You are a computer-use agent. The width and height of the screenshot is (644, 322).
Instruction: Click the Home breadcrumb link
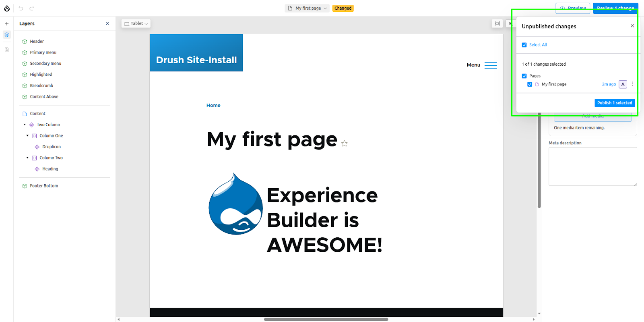pos(213,106)
